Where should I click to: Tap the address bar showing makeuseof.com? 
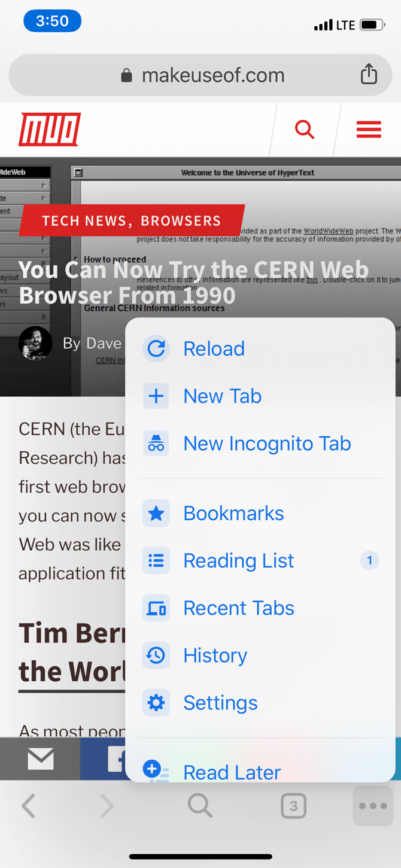coord(200,74)
